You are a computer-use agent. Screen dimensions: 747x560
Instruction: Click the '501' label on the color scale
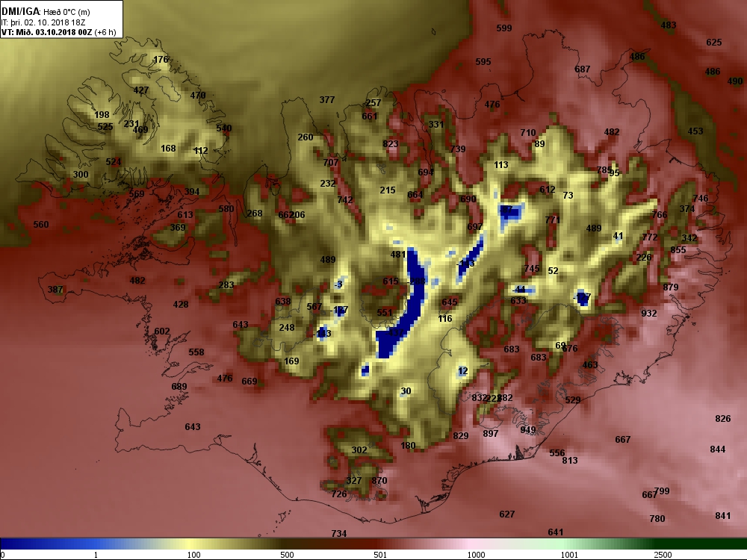380,555
